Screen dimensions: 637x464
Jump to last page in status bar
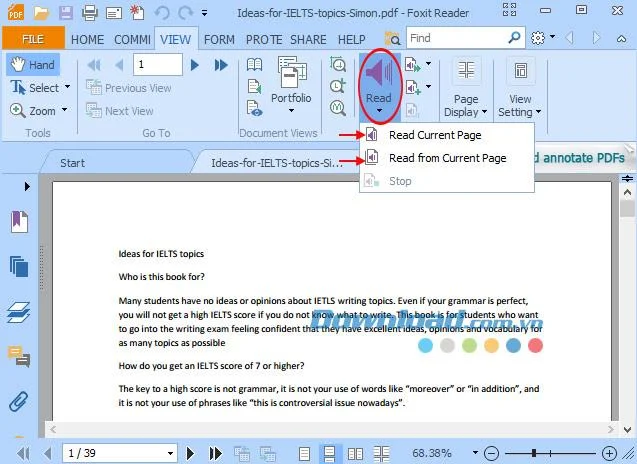point(215,453)
